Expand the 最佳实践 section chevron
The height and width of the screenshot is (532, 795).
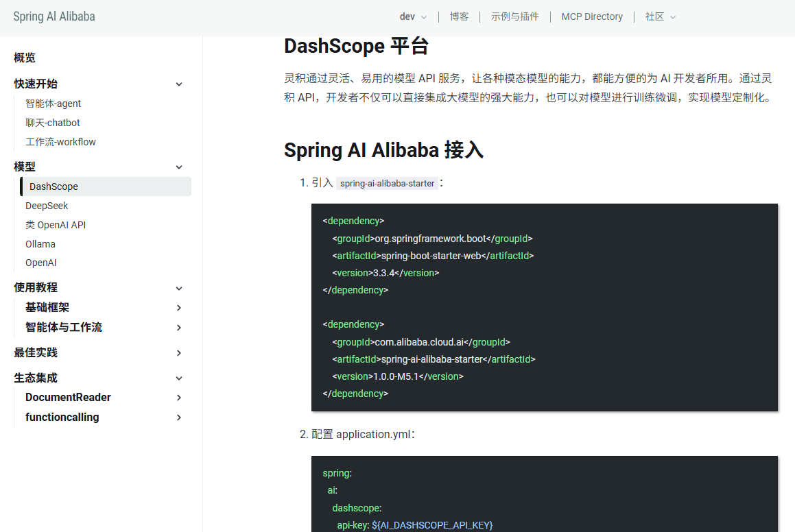pos(179,353)
